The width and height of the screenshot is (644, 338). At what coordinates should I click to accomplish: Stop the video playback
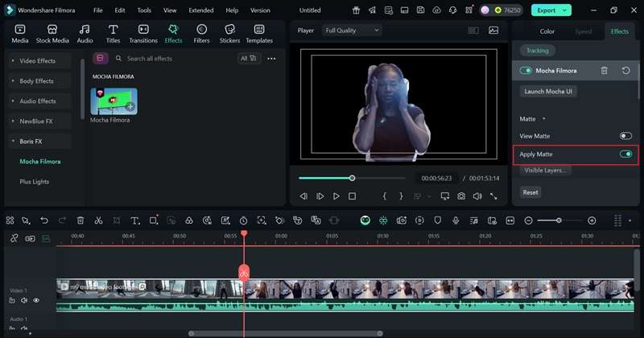(352, 196)
